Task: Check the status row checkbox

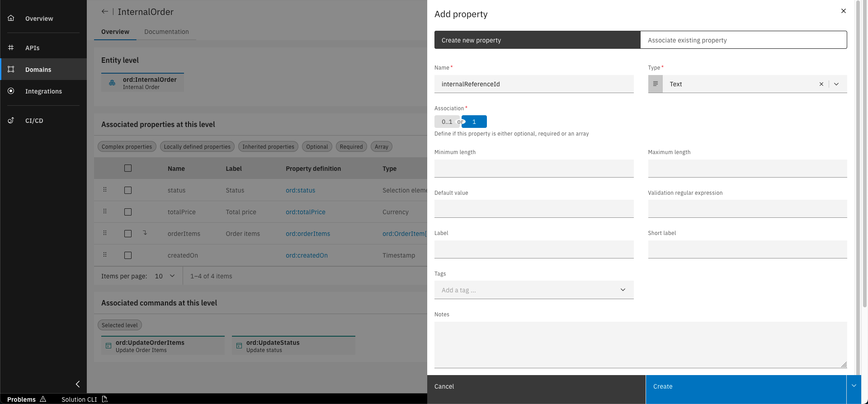Action: click(128, 190)
